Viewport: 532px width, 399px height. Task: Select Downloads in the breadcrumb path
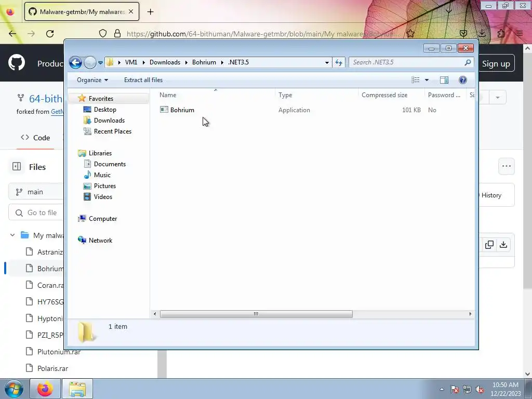(x=165, y=62)
